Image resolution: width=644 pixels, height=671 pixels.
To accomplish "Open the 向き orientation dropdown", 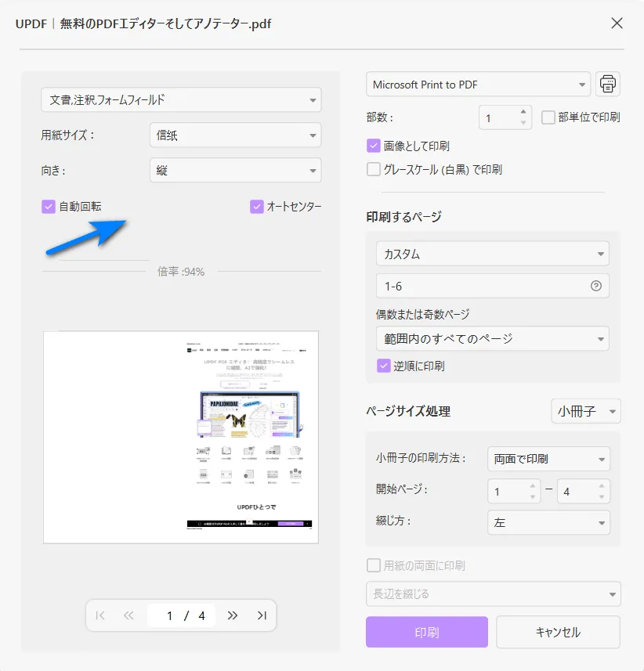I will 236,171.
